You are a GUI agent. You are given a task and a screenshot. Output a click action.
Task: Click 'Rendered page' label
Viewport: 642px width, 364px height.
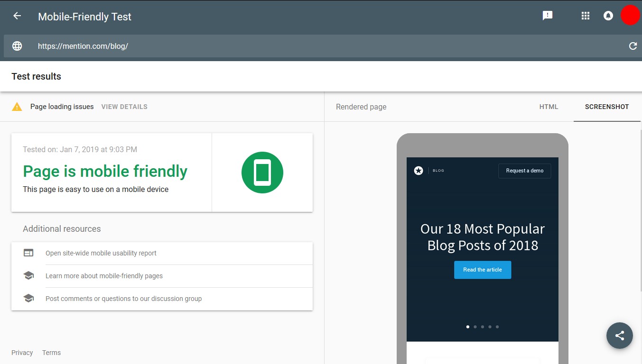361,107
